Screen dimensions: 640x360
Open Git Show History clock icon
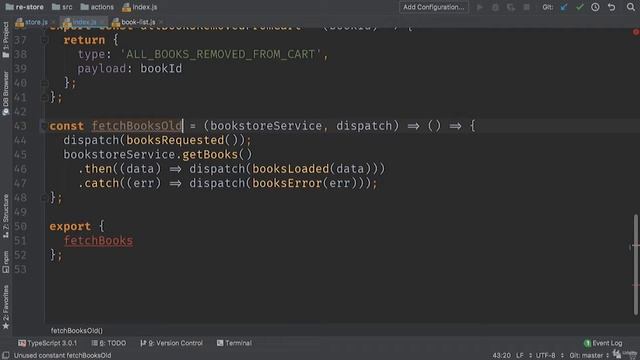[x=595, y=7]
